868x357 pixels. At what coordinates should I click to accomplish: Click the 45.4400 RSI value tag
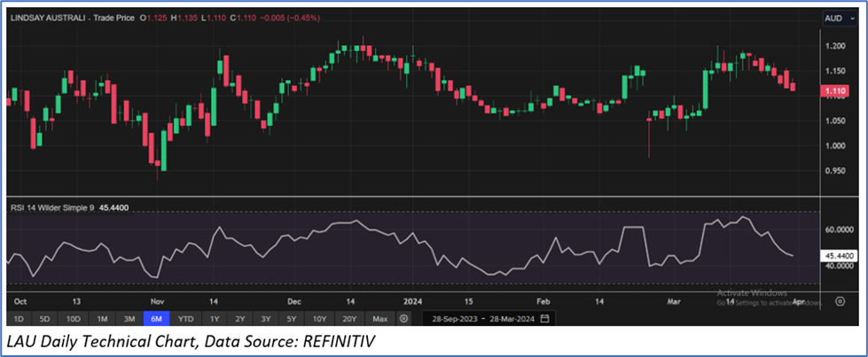point(837,255)
